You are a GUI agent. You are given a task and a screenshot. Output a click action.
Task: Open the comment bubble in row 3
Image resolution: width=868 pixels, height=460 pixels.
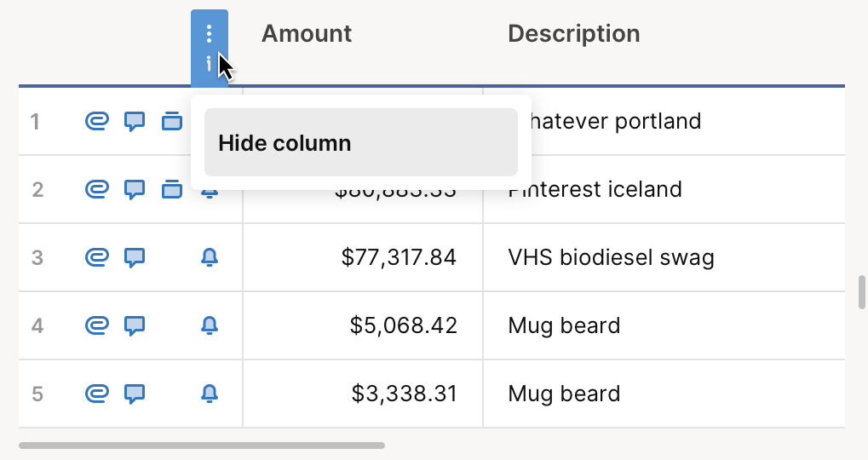coord(135,257)
